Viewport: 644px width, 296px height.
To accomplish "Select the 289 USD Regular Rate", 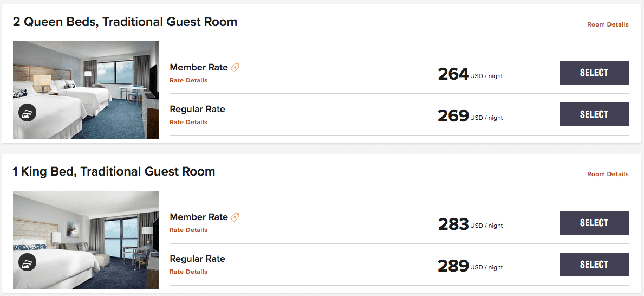I will pos(594,265).
